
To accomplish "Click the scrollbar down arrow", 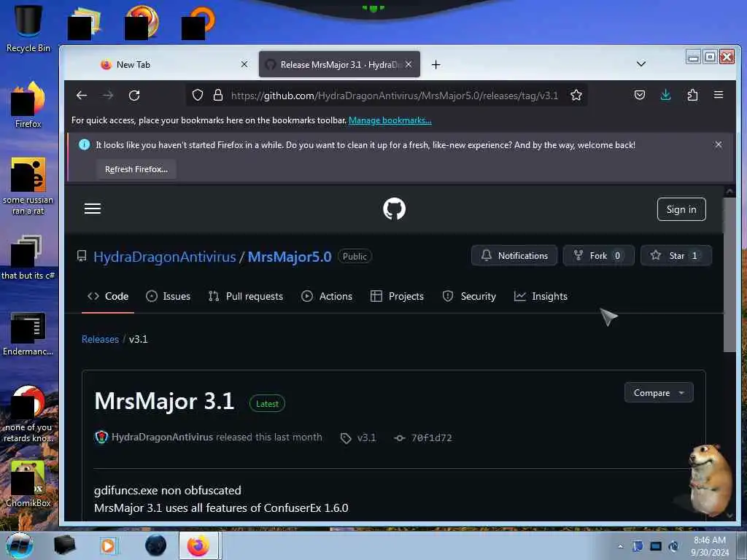I will point(729,516).
